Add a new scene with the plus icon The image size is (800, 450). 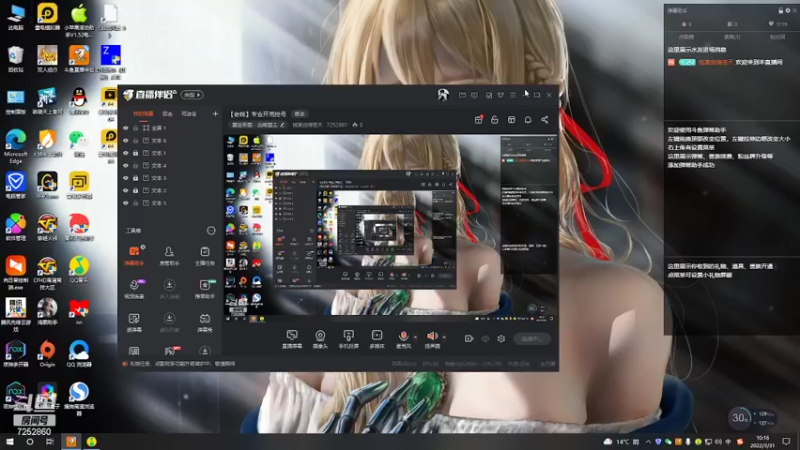[215, 114]
